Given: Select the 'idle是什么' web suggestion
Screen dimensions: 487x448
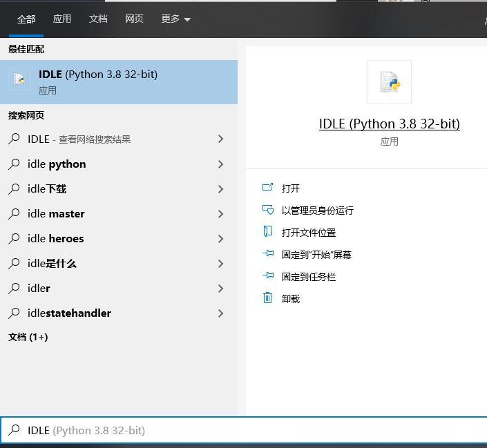Looking at the screenshot, I should (x=119, y=263).
